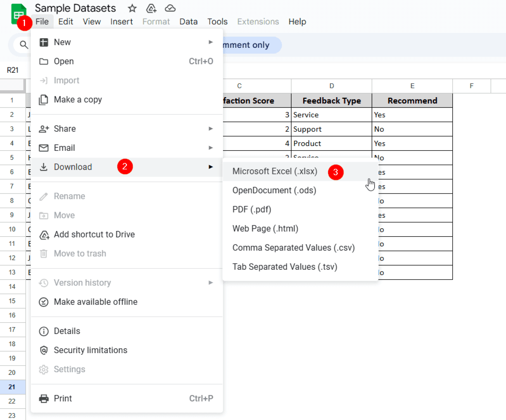Click the Download arrow icon
Viewport: 506px width, 420px height.
(43, 167)
